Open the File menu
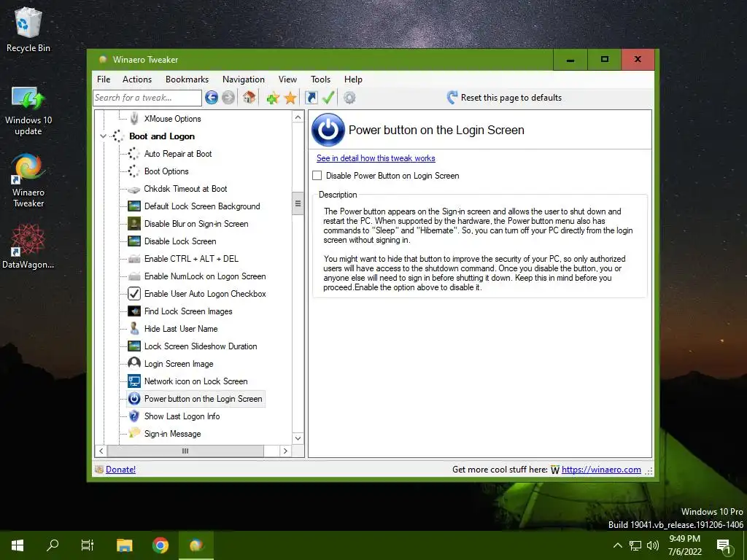The image size is (747, 560). [x=104, y=79]
